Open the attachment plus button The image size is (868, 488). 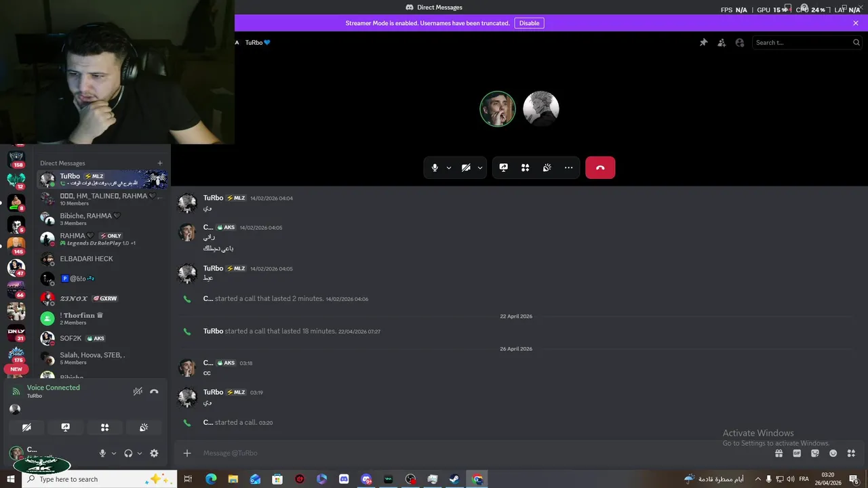pyautogui.click(x=187, y=453)
